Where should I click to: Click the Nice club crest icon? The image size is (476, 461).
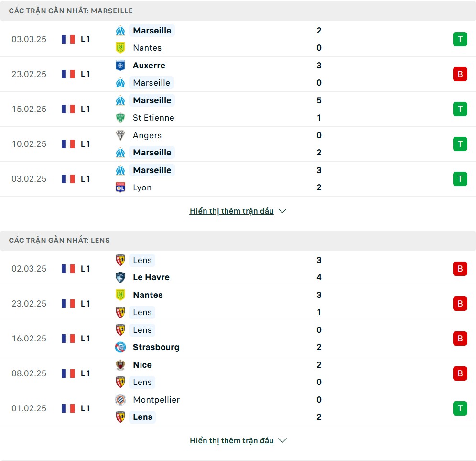tap(120, 365)
